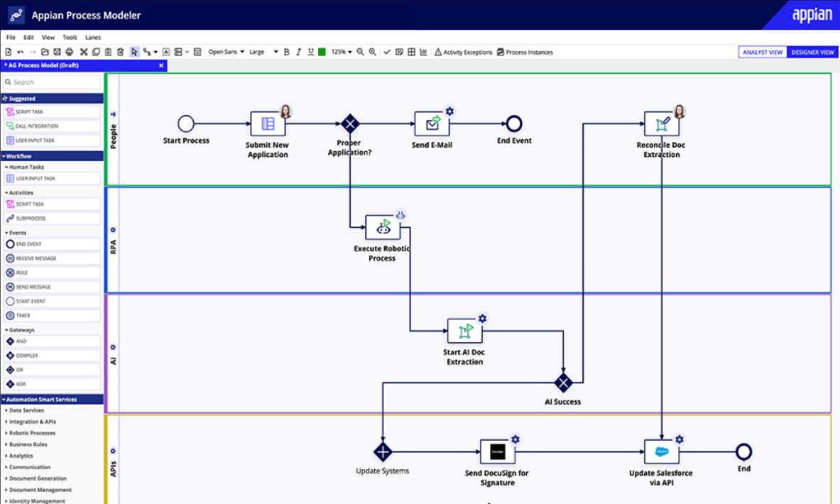Viewport: 840px width, 504px height.
Task: Click the annotation text box tool
Action: click(x=166, y=52)
